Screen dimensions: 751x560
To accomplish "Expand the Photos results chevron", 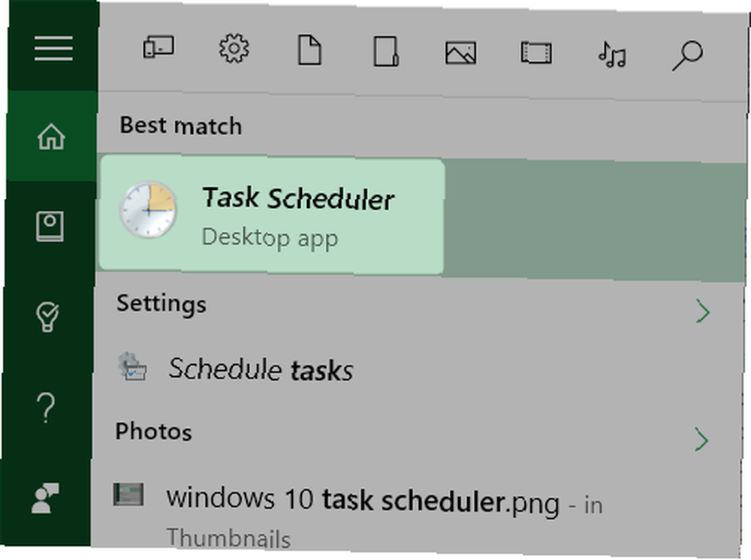I will pos(701,440).
